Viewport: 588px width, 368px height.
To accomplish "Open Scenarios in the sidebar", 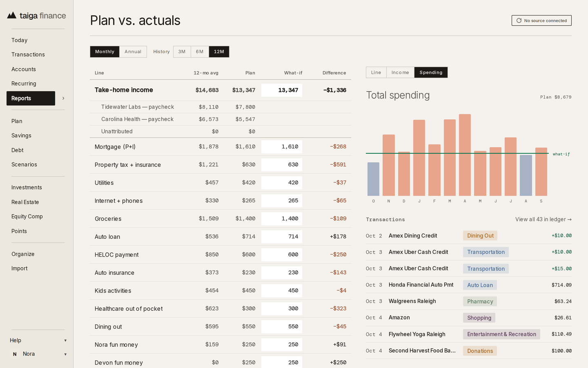I will (x=24, y=164).
